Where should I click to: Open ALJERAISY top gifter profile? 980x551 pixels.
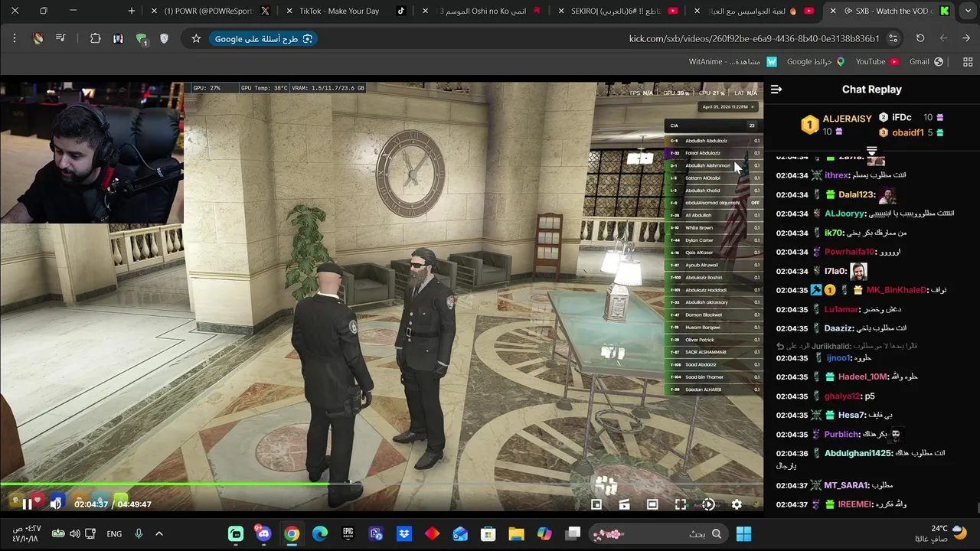847,119
